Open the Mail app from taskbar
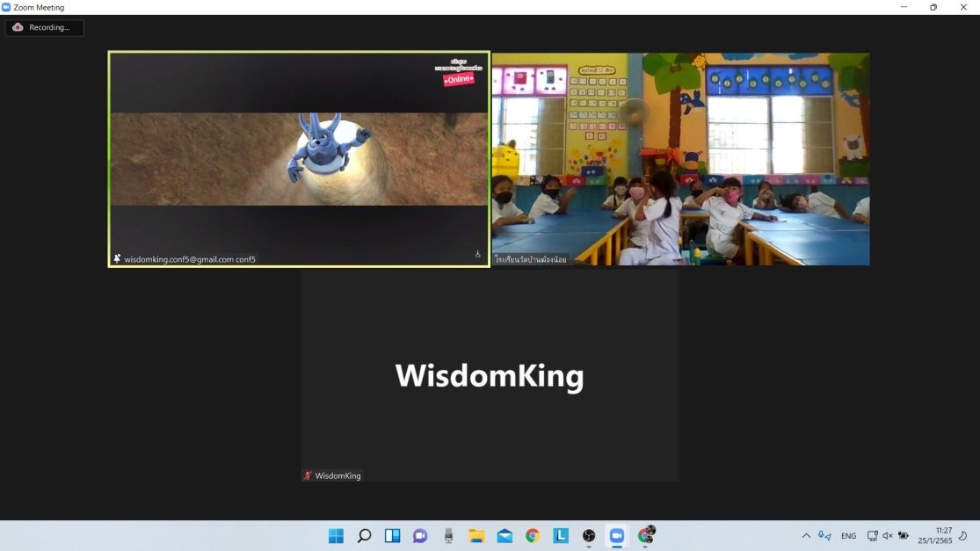 pos(505,535)
